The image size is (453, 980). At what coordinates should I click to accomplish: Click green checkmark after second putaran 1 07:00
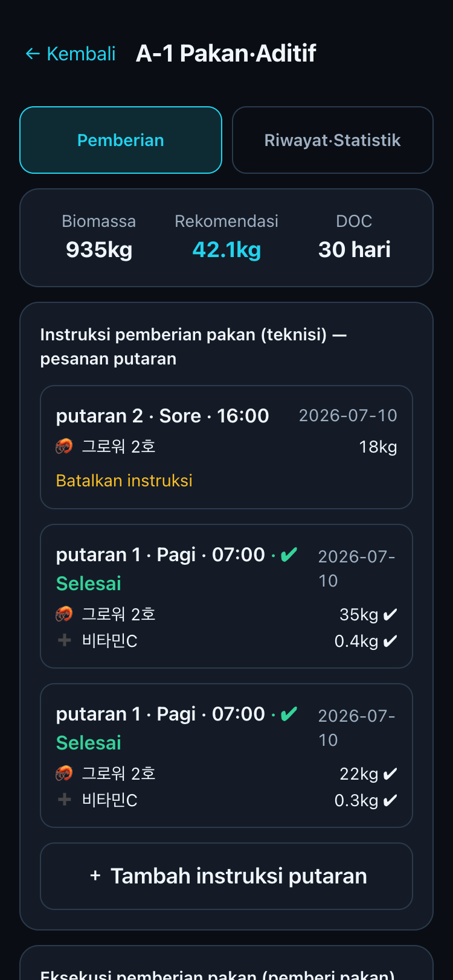[289, 714]
